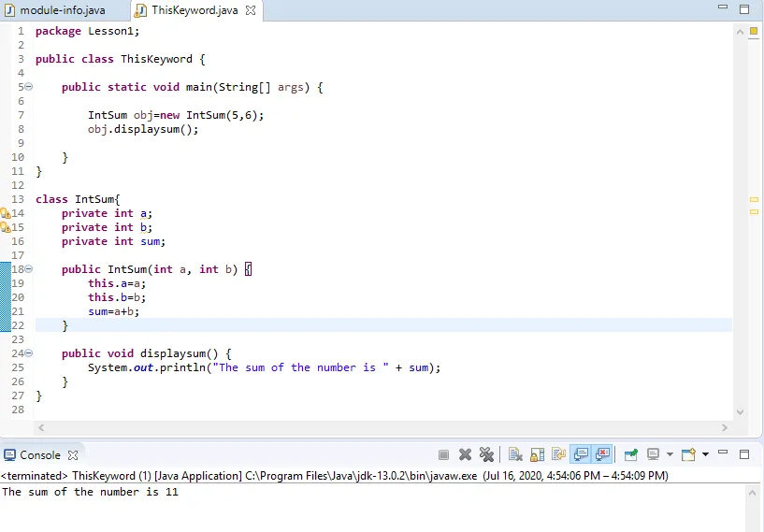
Task: Click editor vertical scrollbar down arrow
Action: (740, 412)
